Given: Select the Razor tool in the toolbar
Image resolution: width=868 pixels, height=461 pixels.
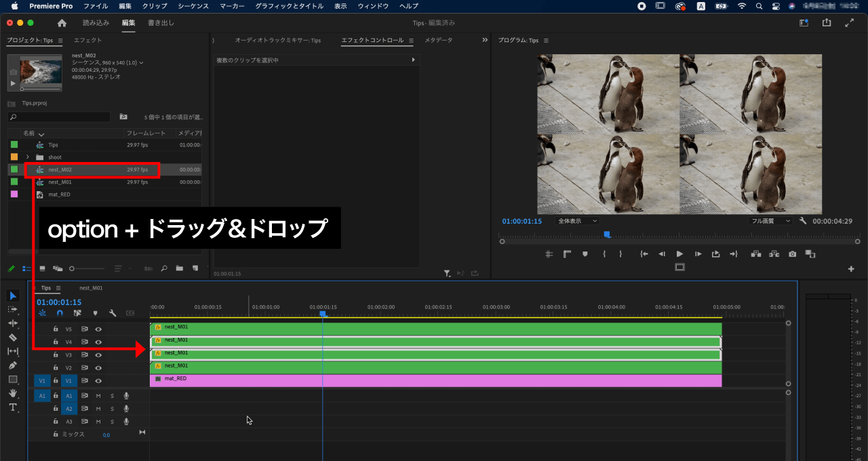Looking at the screenshot, I should tap(12, 338).
